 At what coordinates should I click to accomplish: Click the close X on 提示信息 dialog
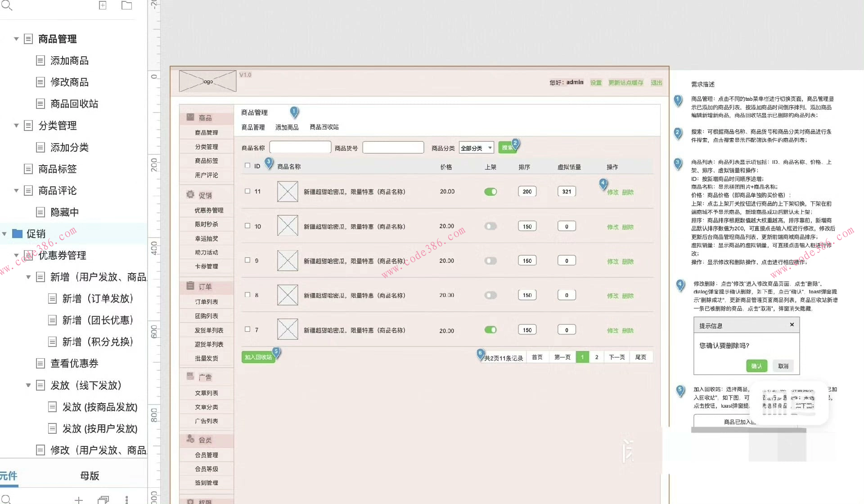792,324
